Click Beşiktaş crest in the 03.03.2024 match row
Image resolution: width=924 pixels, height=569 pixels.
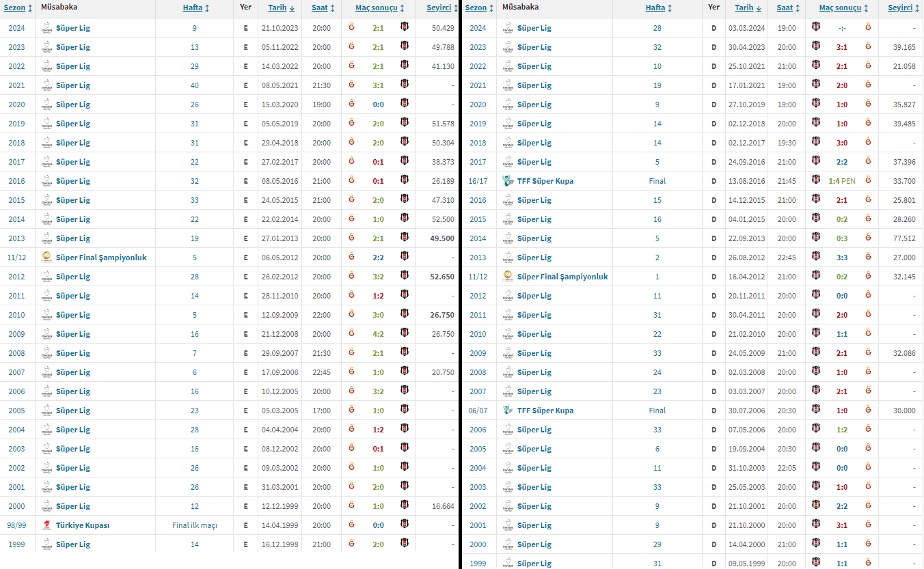coord(815,27)
